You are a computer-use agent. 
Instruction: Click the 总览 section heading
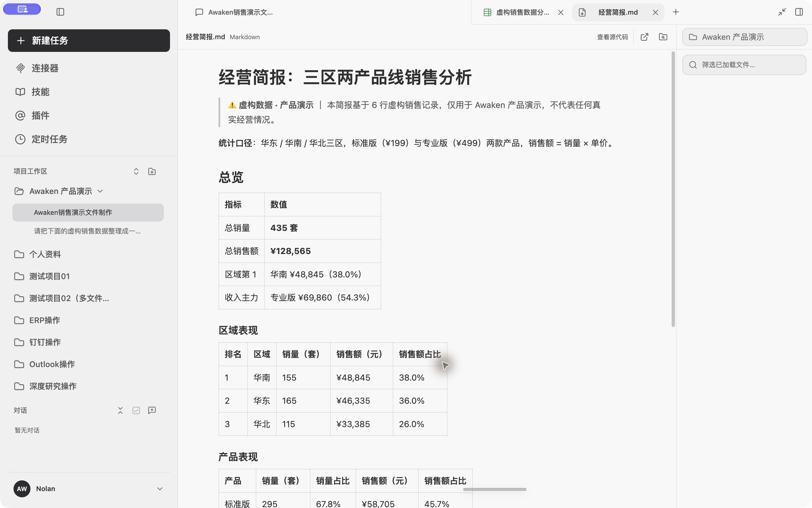231,177
